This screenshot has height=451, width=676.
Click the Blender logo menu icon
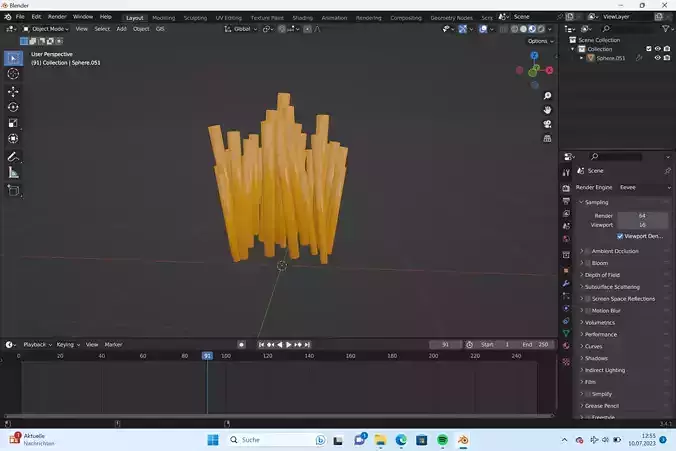point(7,17)
